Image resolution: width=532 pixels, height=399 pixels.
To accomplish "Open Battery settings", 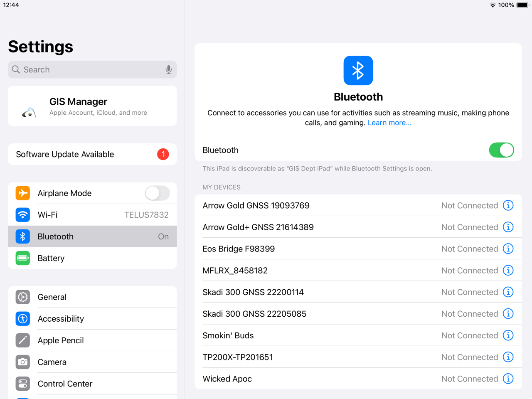I will pos(92,258).
